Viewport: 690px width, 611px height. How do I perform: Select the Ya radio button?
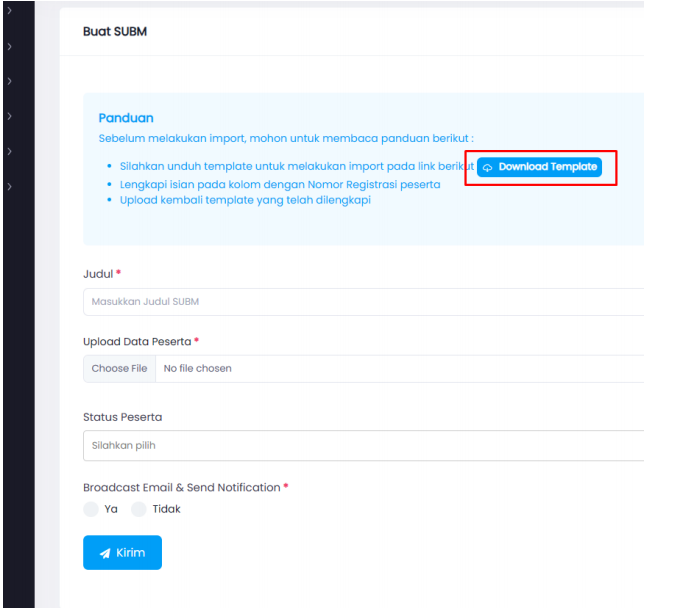coord(91,509)
